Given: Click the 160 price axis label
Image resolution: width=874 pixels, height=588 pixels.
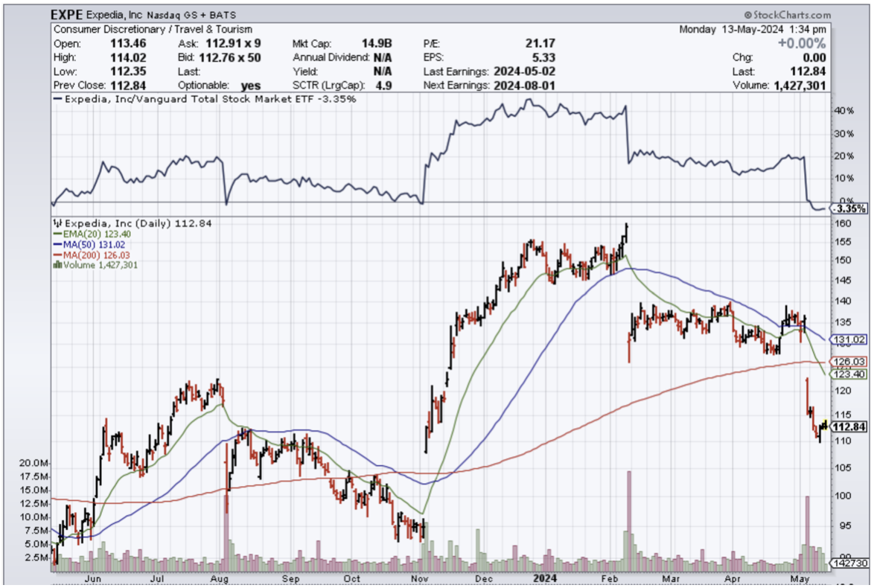Looking at the screenshot, I should click(844, 223).
